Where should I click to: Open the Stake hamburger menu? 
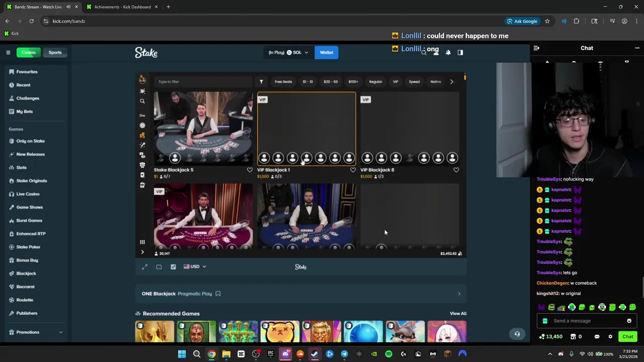8,52
